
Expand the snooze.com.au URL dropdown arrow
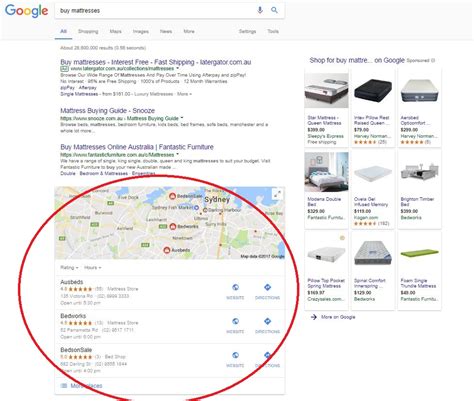pos(182,118)
